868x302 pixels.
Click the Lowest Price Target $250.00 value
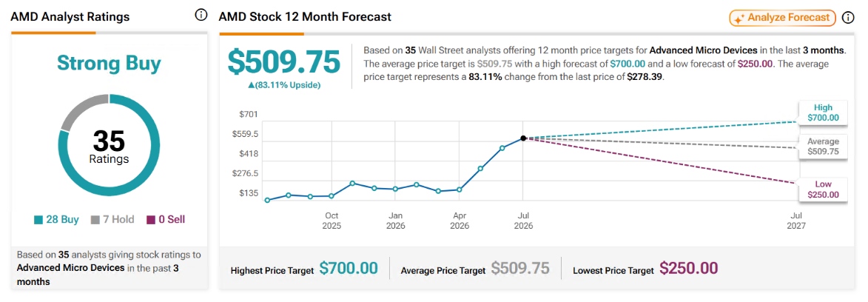point(689,269)
